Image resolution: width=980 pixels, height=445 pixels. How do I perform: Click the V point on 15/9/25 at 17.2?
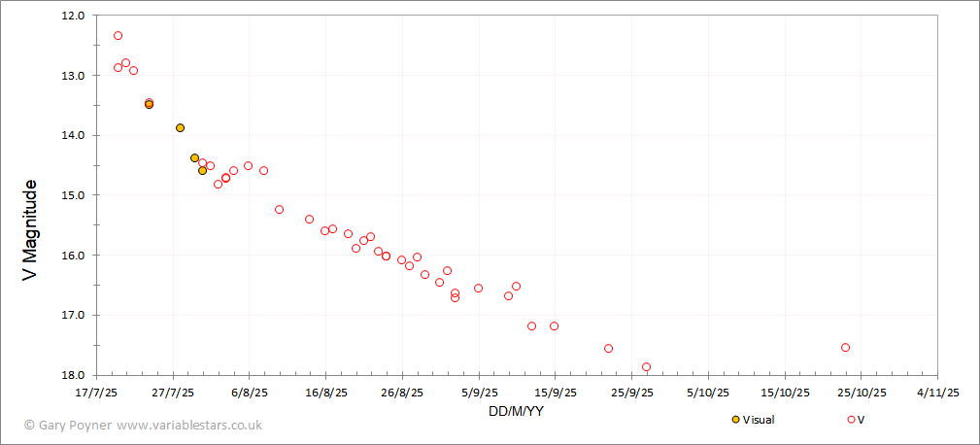[554, 326]
